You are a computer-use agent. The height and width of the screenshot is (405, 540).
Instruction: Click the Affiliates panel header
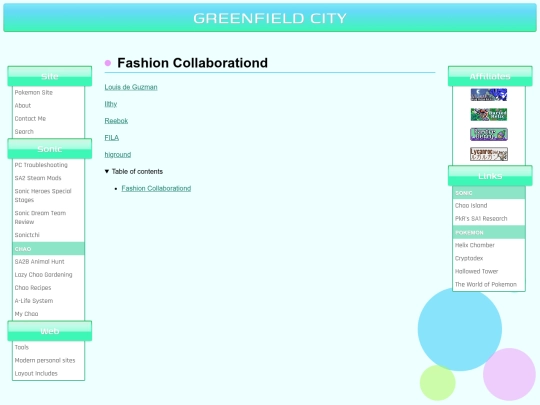(490, 76)
